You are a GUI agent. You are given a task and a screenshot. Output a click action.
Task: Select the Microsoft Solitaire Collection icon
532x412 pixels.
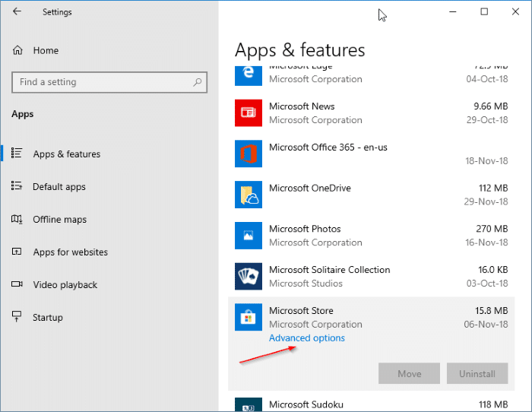[249, 276]
